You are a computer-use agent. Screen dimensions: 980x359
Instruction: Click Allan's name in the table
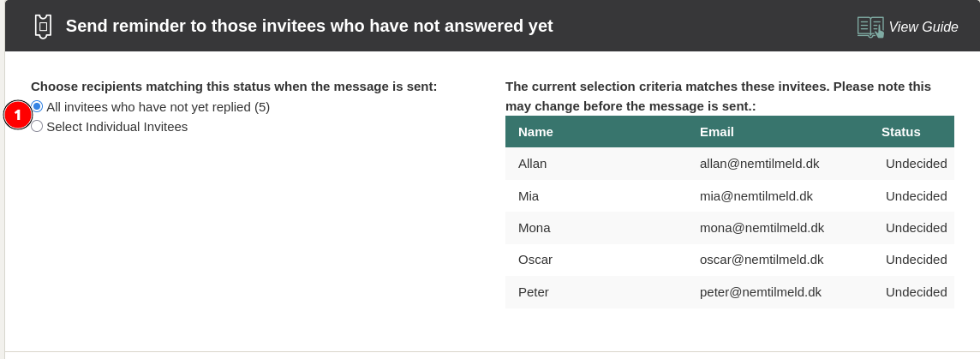(532, 164)
